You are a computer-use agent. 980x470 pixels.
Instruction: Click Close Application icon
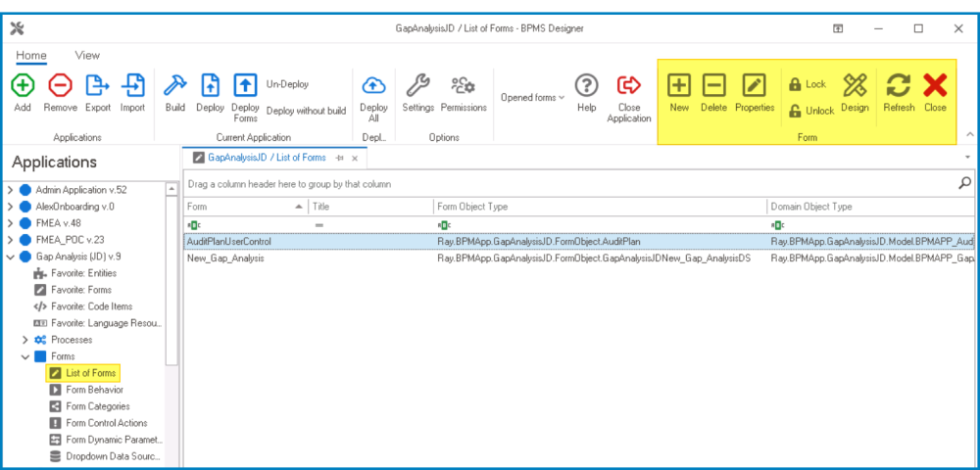(x=629, y=84)
